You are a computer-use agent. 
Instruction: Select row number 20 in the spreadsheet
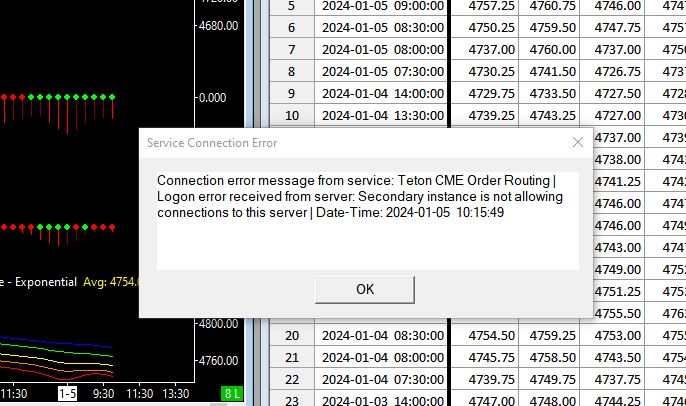click(292, 335)
